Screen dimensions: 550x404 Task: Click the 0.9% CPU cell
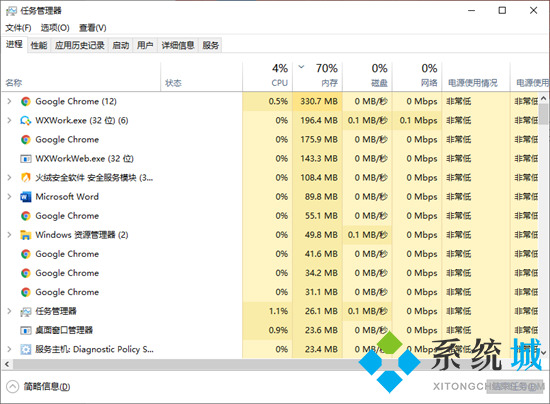[268, 330]
